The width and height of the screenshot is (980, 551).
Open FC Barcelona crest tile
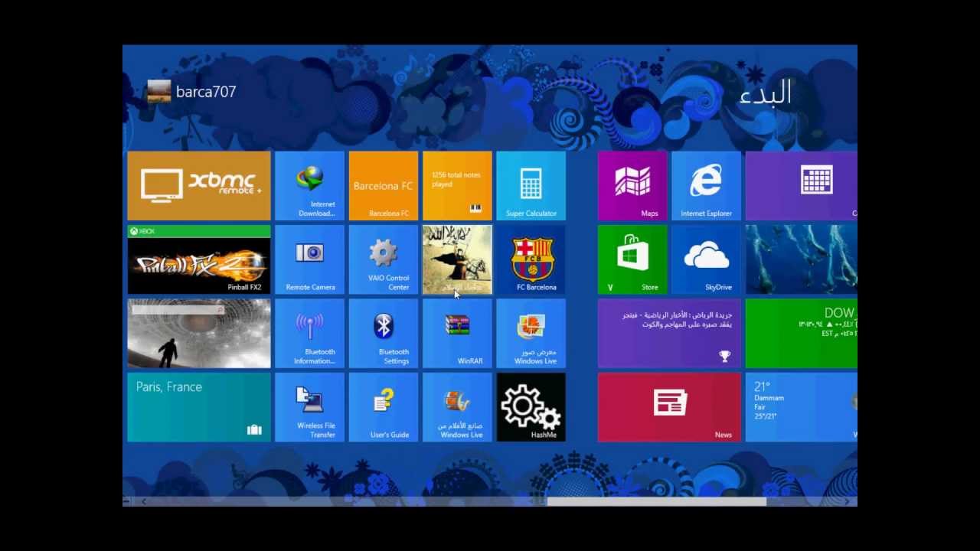coord(531,259)
